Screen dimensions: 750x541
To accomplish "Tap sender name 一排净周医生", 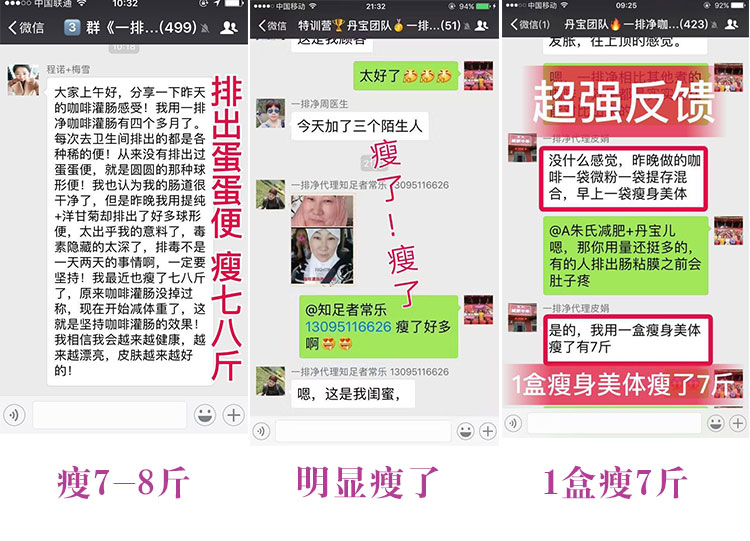I will [320, 104].
